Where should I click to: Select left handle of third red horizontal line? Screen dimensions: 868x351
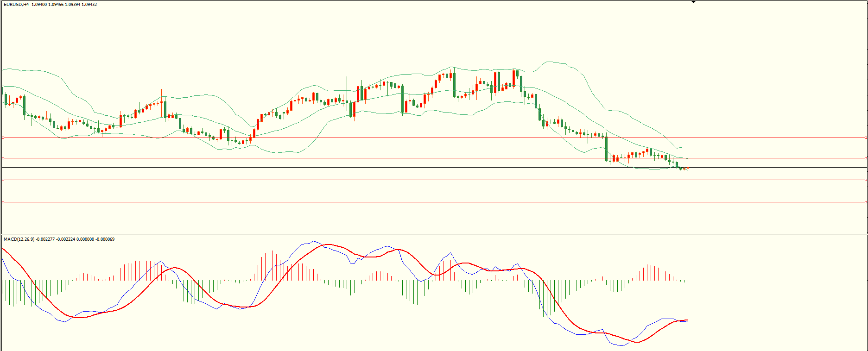[x=3, y=180]
